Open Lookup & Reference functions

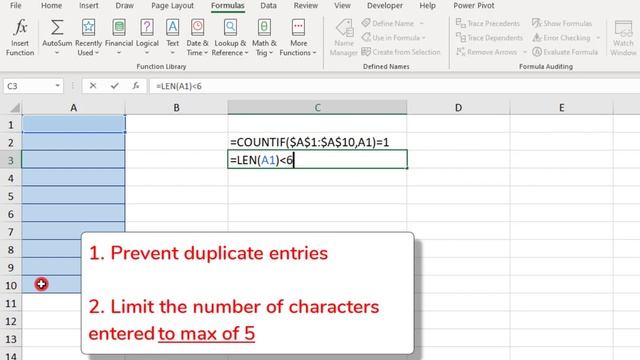[x=230, y=38]
